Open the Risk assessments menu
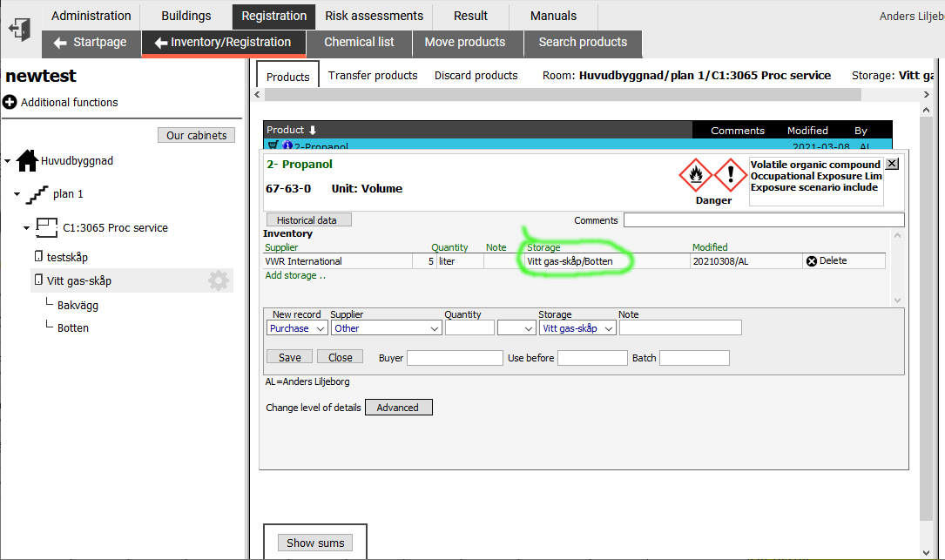Image resolution: width=945 pixels, height=560 pixels. (375, 16)
